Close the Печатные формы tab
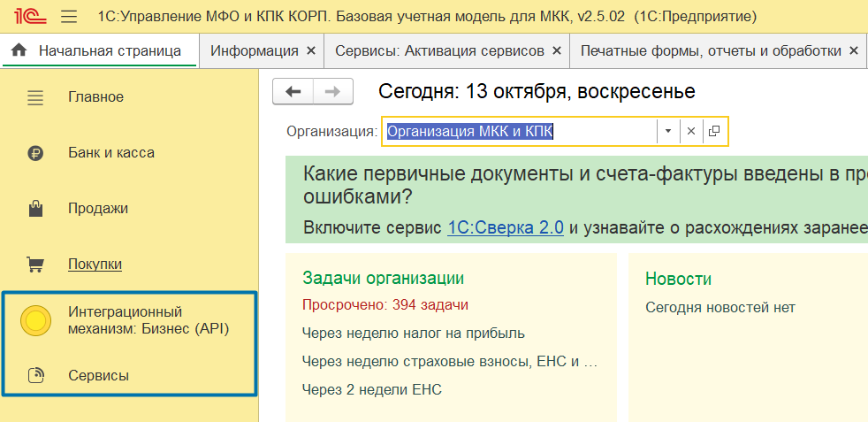The height and width of the screenshot is (422, 868). pyautogui.click(x=853, y=51)
